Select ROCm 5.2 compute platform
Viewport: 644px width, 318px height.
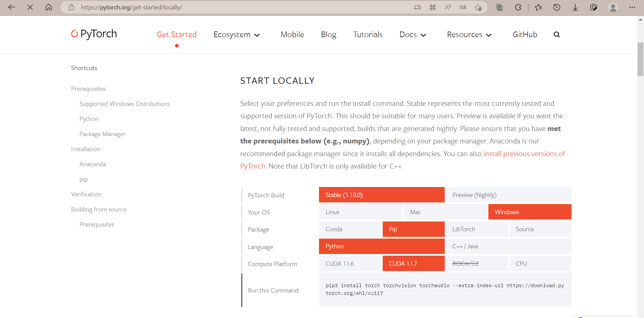pyautogui.click(x=477, y=263)
